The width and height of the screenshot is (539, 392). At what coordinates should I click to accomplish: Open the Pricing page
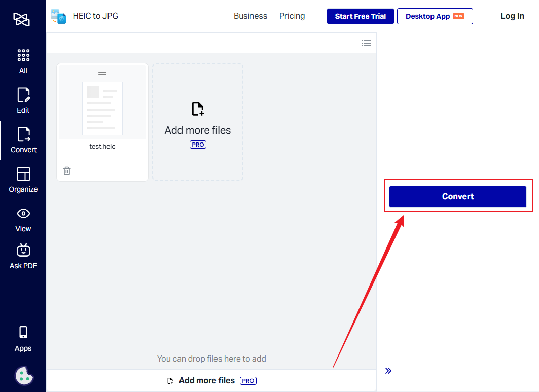click(x=292, y=16)
